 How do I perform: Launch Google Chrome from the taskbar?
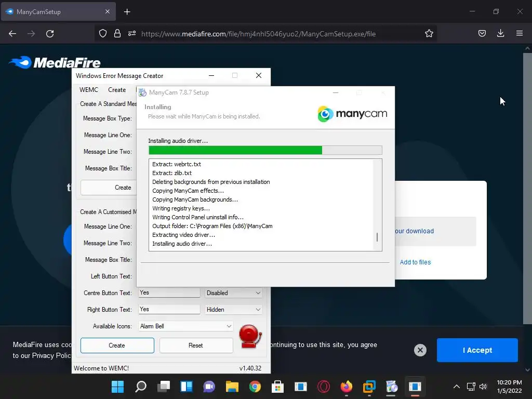coord(255,387)
